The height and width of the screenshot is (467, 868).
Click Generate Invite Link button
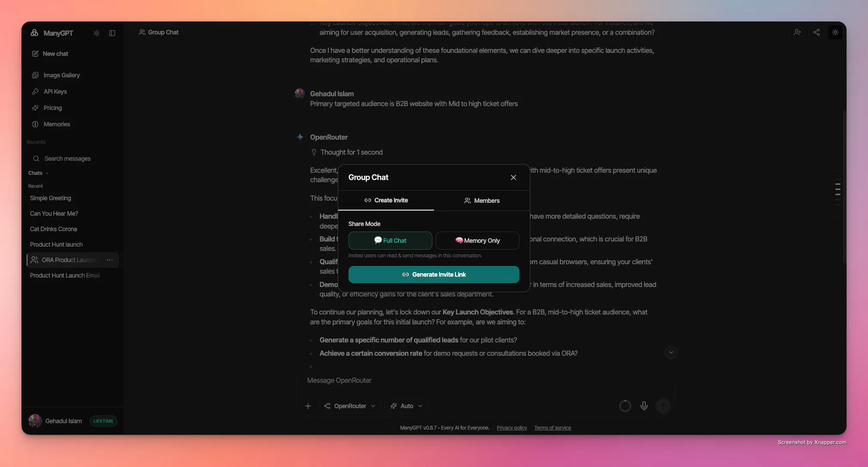point(434,275)
